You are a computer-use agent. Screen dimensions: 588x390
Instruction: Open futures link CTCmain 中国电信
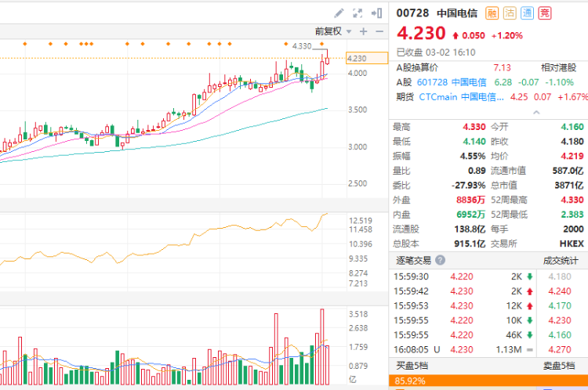462,97
